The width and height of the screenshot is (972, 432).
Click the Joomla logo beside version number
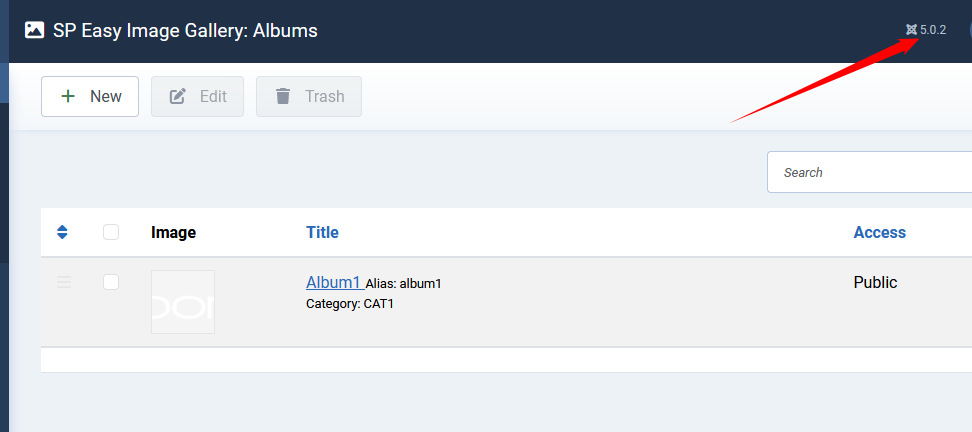[x=911, y=30]
